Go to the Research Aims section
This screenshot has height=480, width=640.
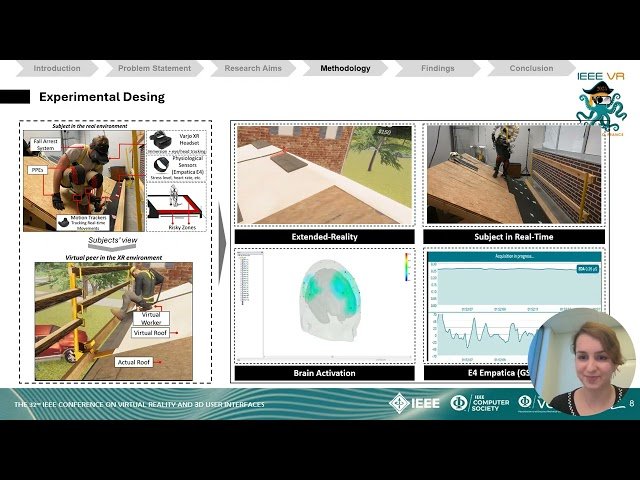click(x=253, y=69)
